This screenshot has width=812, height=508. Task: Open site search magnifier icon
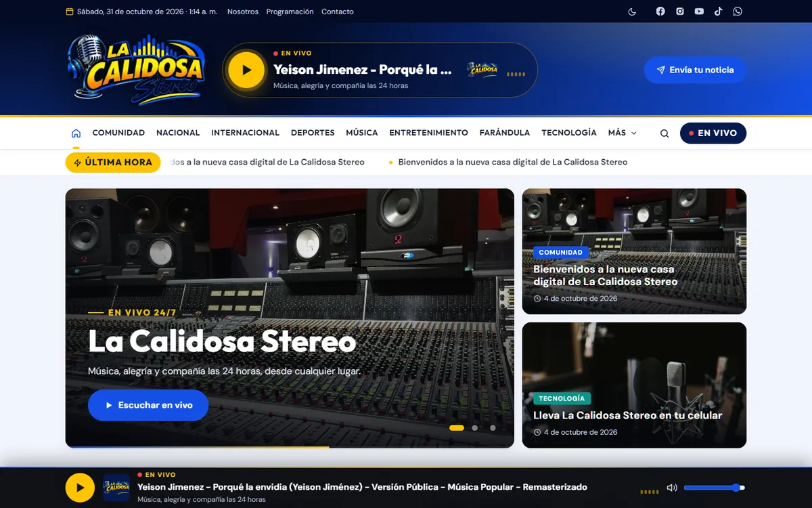coord(664,133)
